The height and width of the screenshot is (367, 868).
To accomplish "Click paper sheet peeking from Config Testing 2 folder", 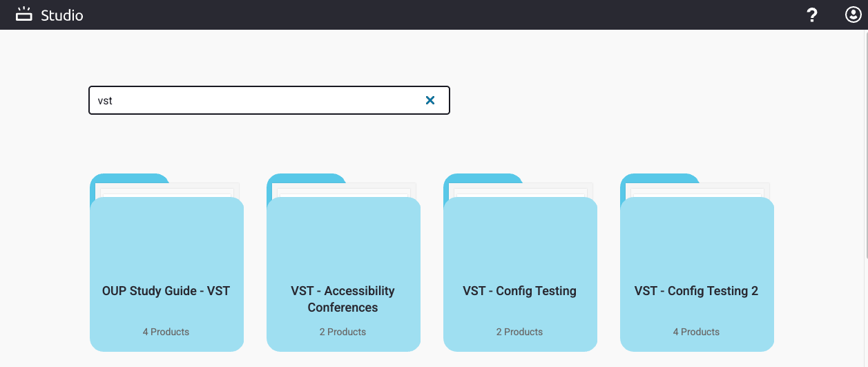I will pyautogui.click(x=733, y=191).
